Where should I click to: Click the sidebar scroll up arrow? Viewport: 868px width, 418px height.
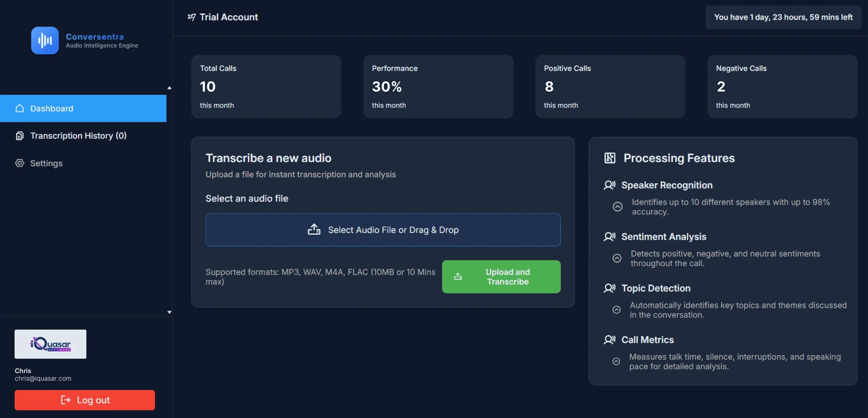click(x=169, y=88)
